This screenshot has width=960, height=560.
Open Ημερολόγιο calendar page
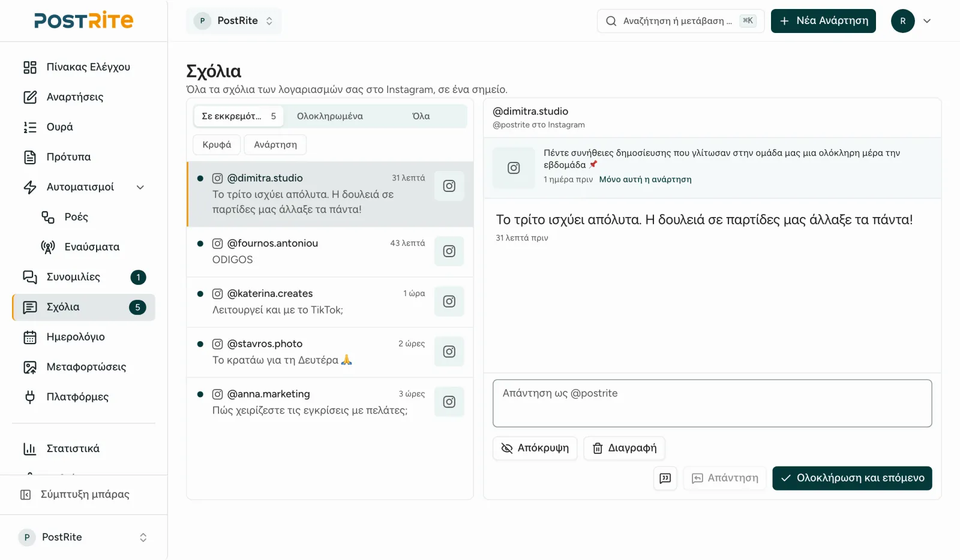(x=83, y=337)
